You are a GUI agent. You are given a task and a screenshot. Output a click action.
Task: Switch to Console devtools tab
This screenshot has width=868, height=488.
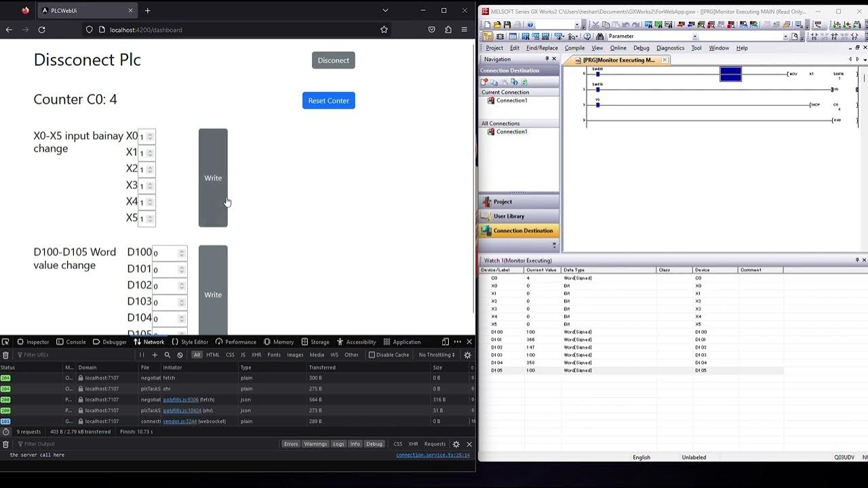point(71,342)
